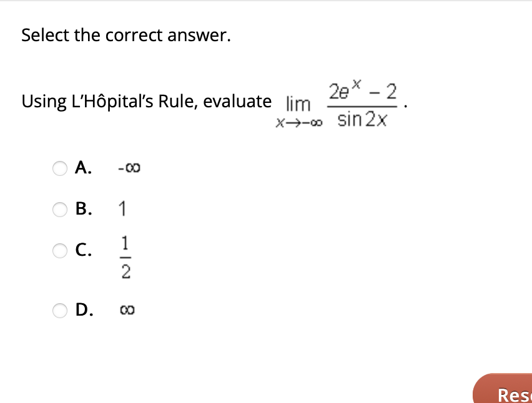Click the label letter A
The width and height of the screenshot is (532, 403).
83,167
